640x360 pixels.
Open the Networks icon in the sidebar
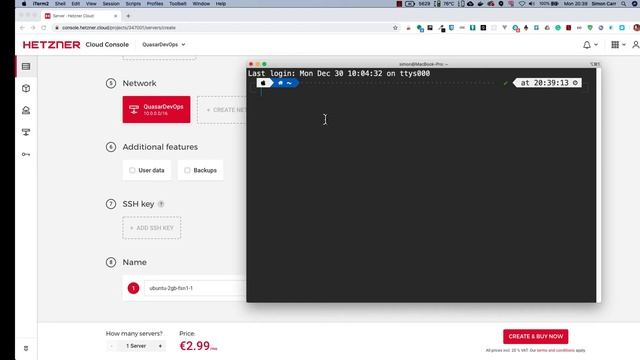(x=26, y=132)
